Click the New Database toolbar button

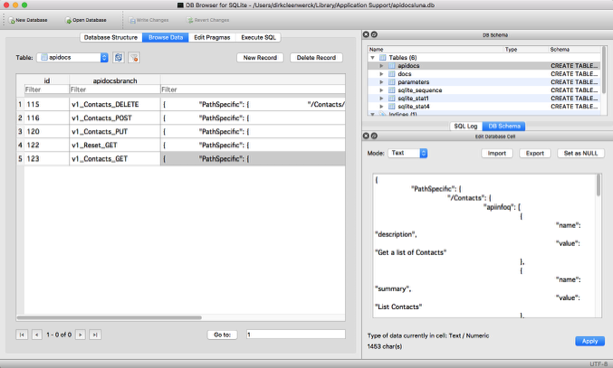click(28, 20)
